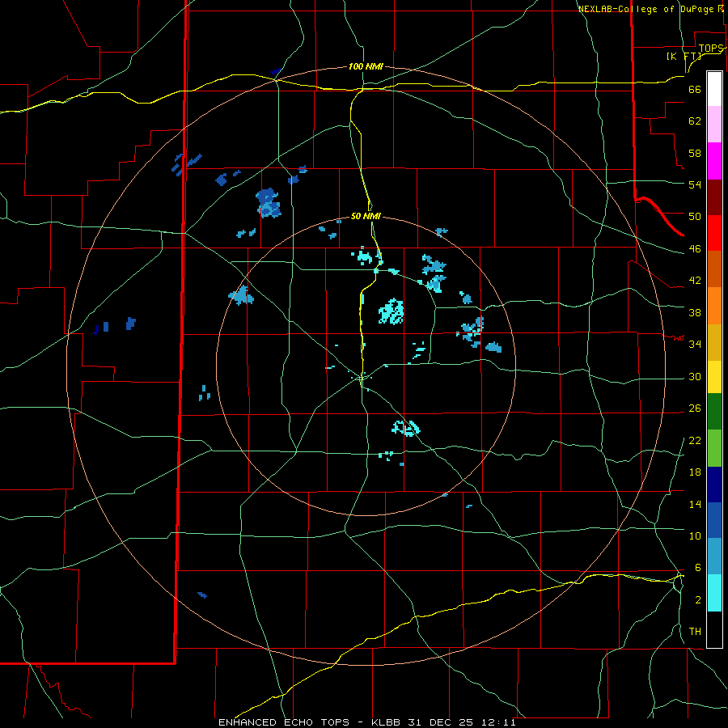Click the legend value 46
The image size is (728, 728).
695,248
